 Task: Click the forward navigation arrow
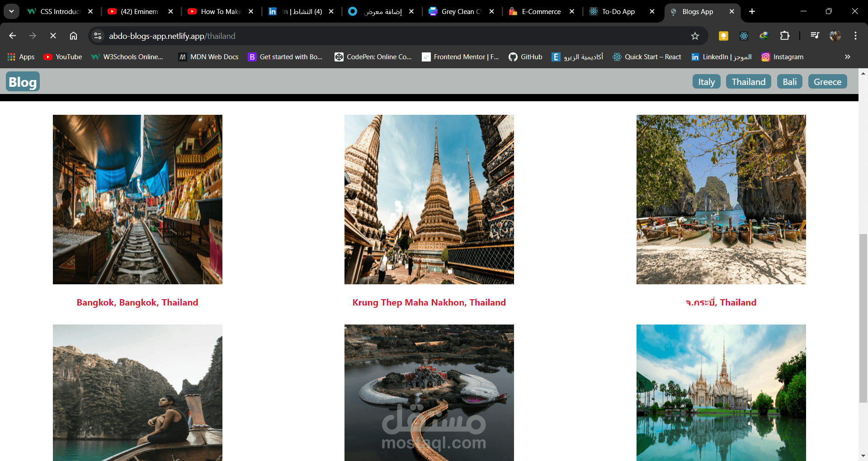pyautogui.click(x=33, y=36)
